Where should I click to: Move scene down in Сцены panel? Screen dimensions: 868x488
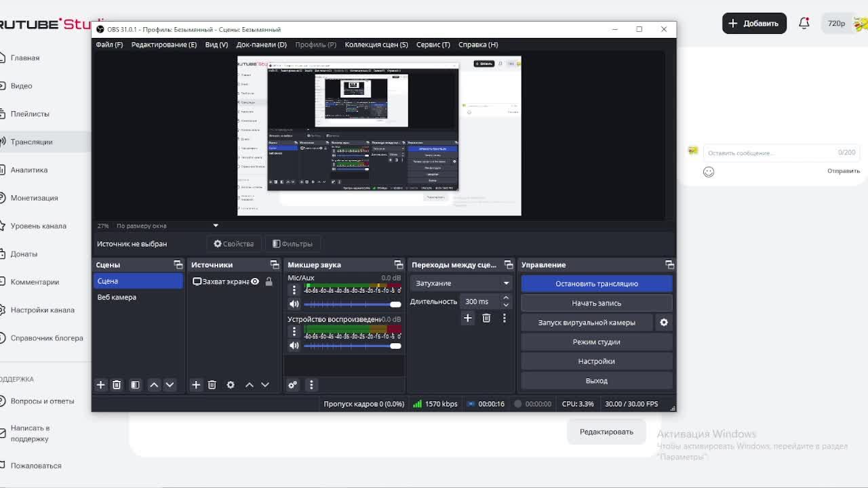[x=170, y=385]
